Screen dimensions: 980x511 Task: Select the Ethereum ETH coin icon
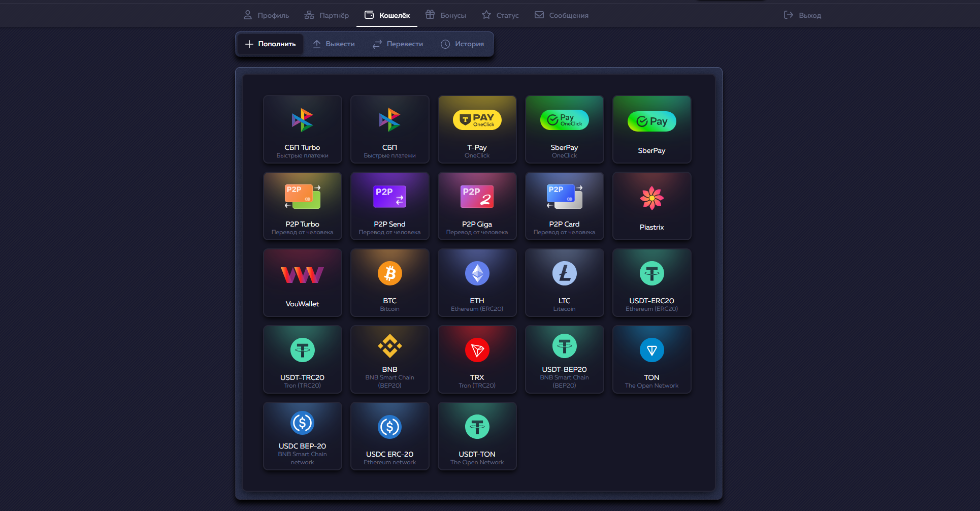point(477,273)
